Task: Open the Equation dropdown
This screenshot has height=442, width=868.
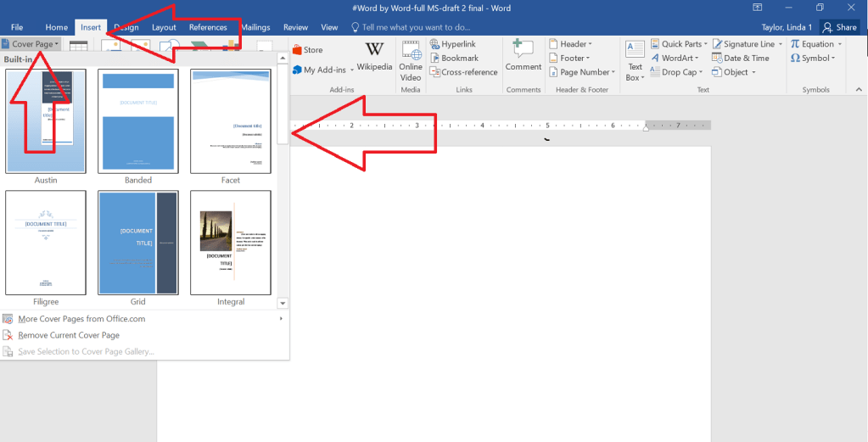Action: point(813,44)
